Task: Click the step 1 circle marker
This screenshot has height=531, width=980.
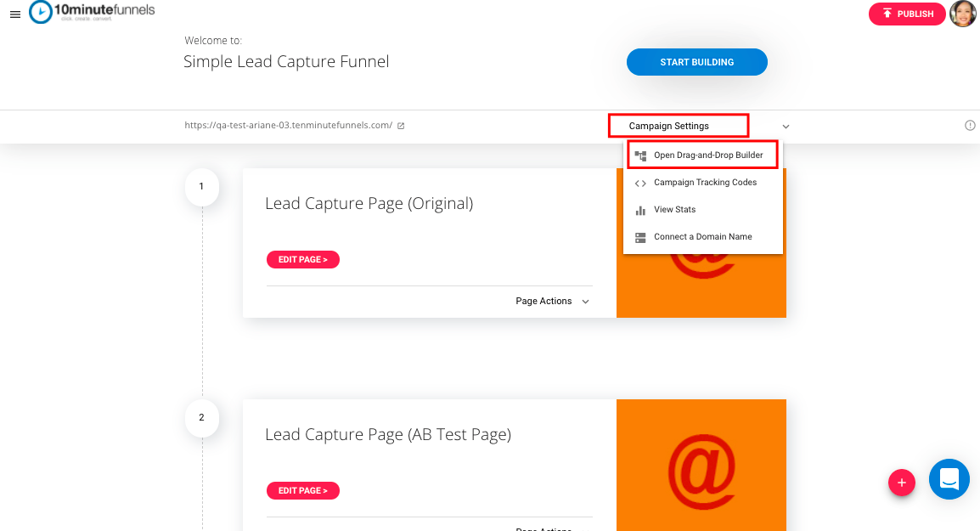Action: point(201,186)
